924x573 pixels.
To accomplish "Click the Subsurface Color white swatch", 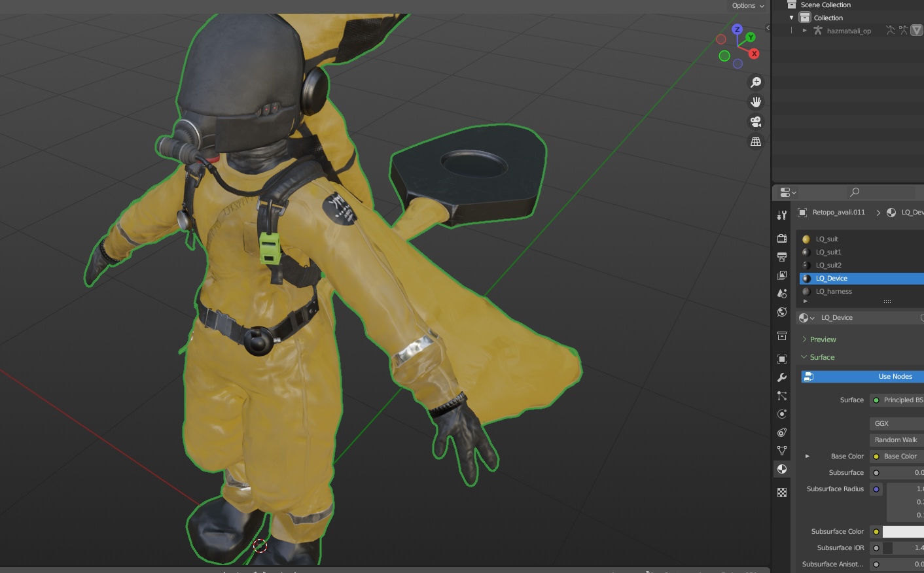I will pyautogui.click(x=902, y=532).
